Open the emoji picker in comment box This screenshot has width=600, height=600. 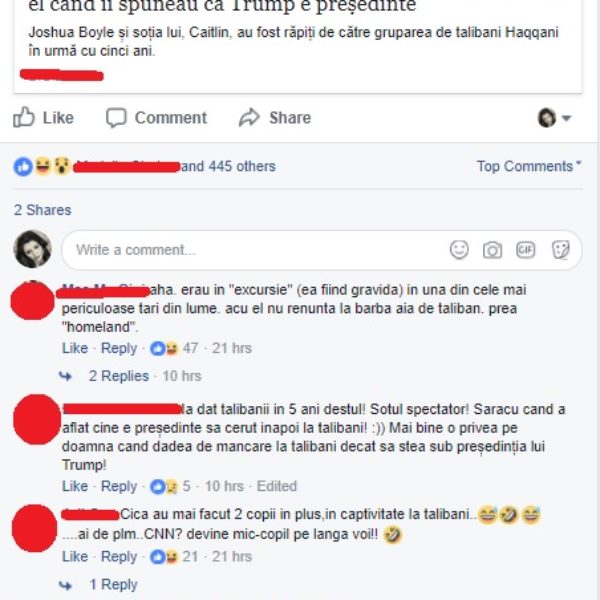(459, 250)
